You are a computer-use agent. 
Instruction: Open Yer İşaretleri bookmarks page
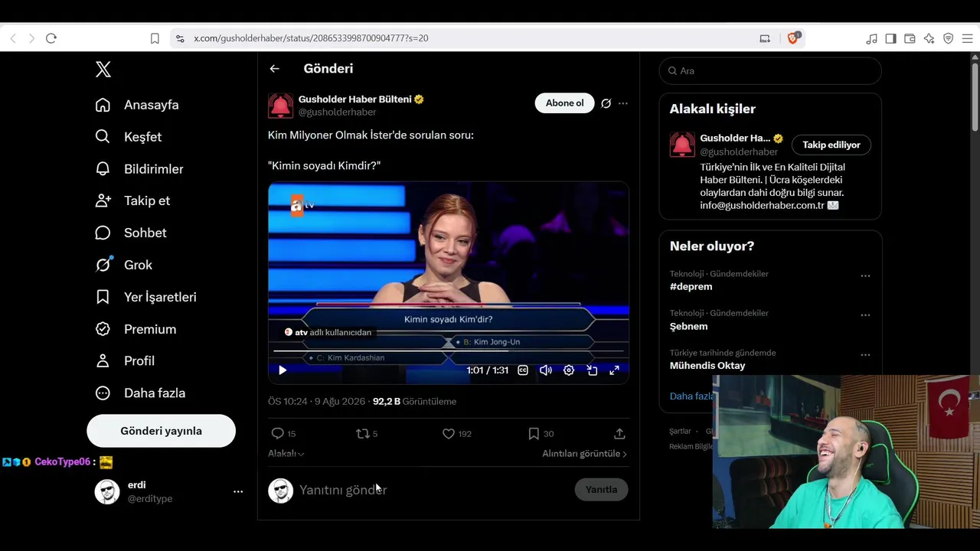pos(145,297)
